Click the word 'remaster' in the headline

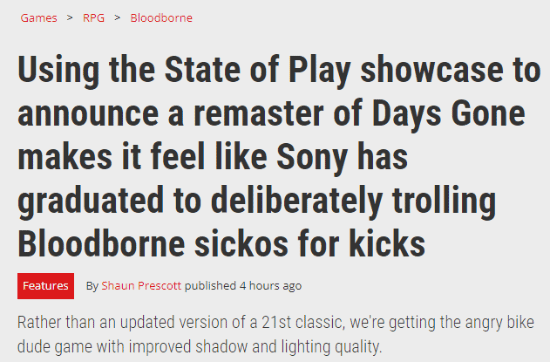click(x=258, y=115)
